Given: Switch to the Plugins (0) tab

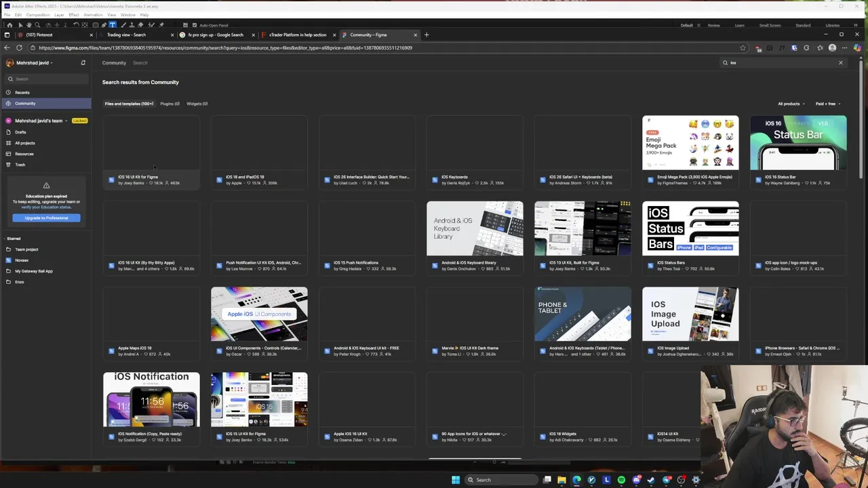Looking at the screenshot, I should [170, 104].
